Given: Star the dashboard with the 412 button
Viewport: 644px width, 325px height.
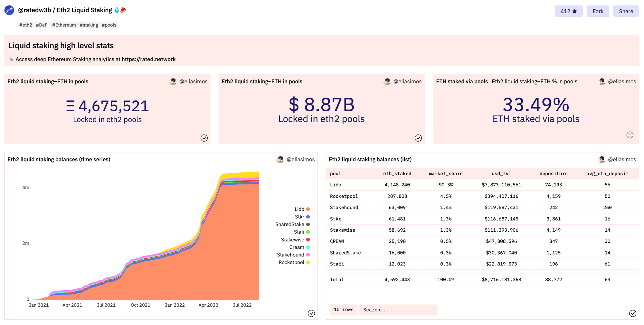Looking at the screenshot, I should click(x=568, y=11).
